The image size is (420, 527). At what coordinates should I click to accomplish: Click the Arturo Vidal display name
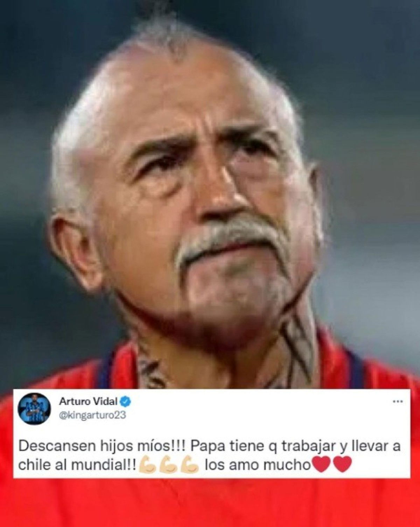pos(89,401)
